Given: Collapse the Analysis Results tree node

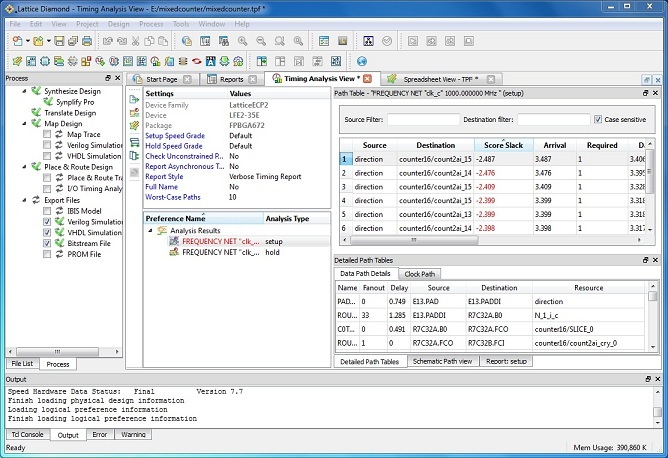Looking at the screenshot, I should [x=151, y=230].
